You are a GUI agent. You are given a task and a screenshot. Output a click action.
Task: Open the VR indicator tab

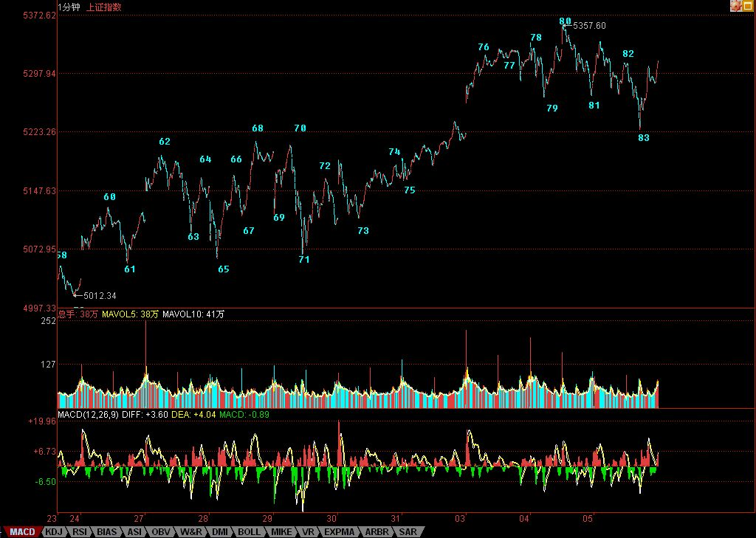(x=307, y=531)
